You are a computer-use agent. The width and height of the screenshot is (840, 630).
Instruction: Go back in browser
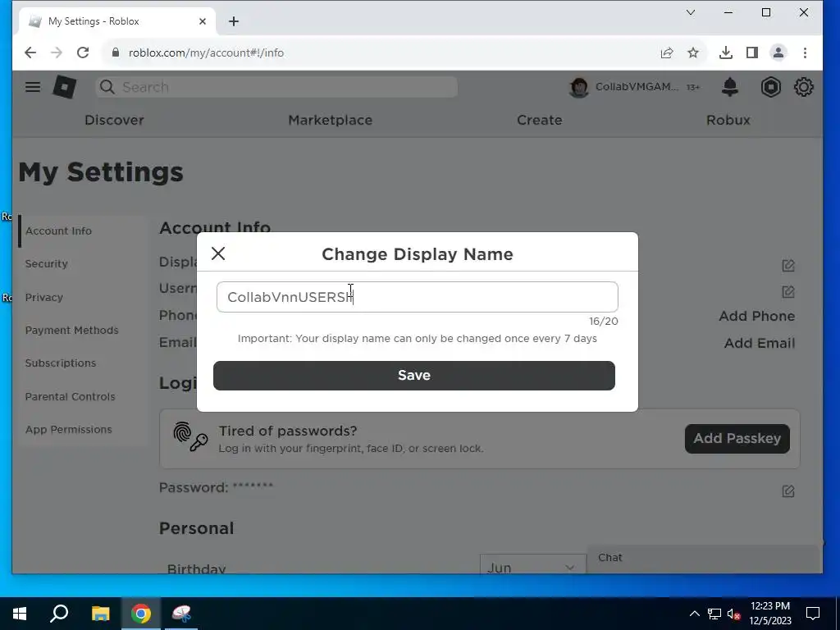tap(30, 52)
